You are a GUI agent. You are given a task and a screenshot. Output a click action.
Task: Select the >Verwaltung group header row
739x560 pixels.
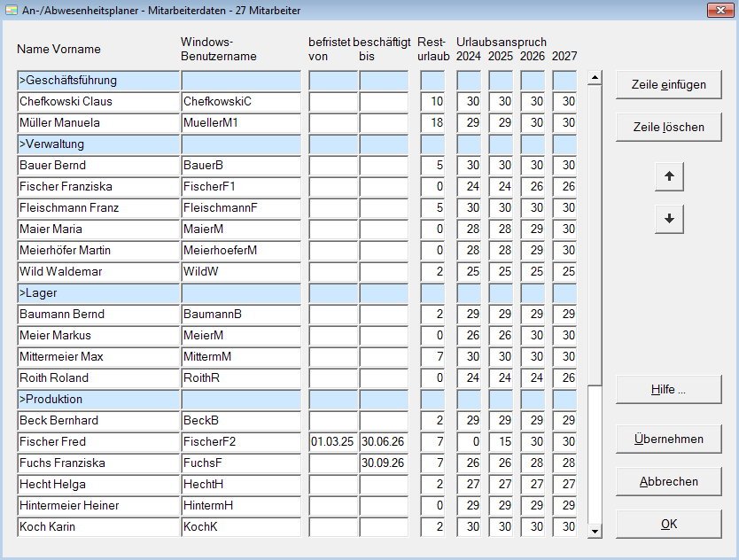pos(97,144)
